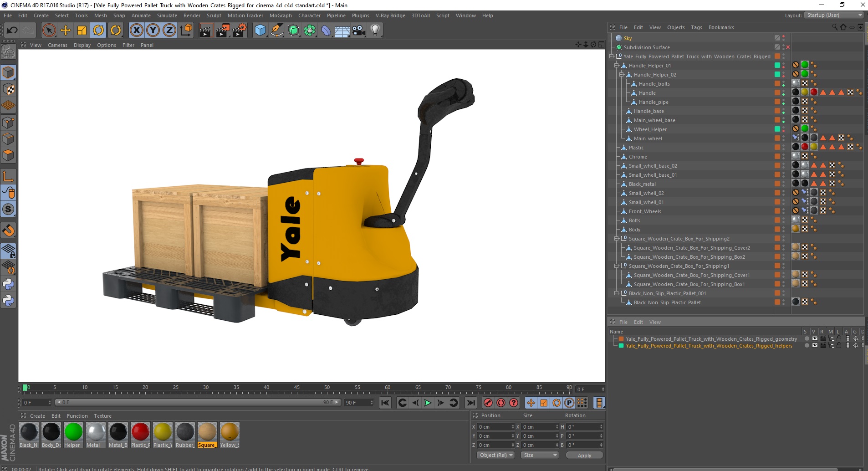Screen dimensions: 868x471
Task: Click the coordinate system icon
Action: (186, 30)
